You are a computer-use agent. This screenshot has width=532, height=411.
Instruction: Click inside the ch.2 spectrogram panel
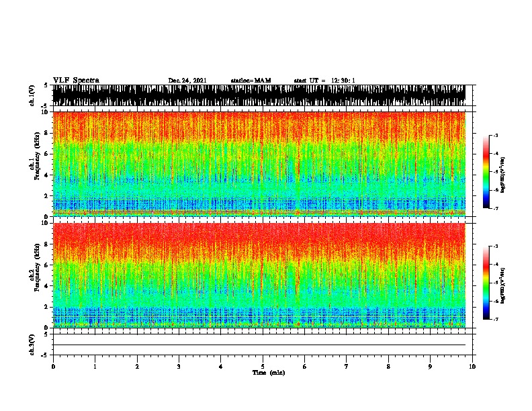pyautogui.click(x=259, y=275)
